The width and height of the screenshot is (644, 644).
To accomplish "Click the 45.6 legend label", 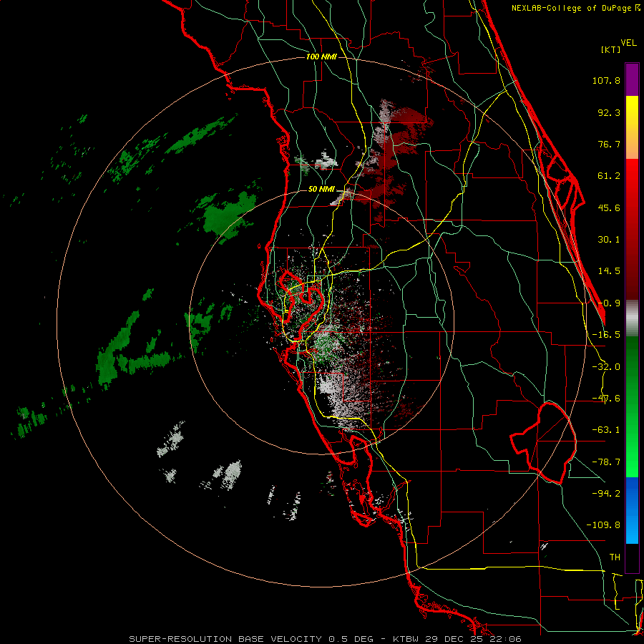I will coord(609,208).
